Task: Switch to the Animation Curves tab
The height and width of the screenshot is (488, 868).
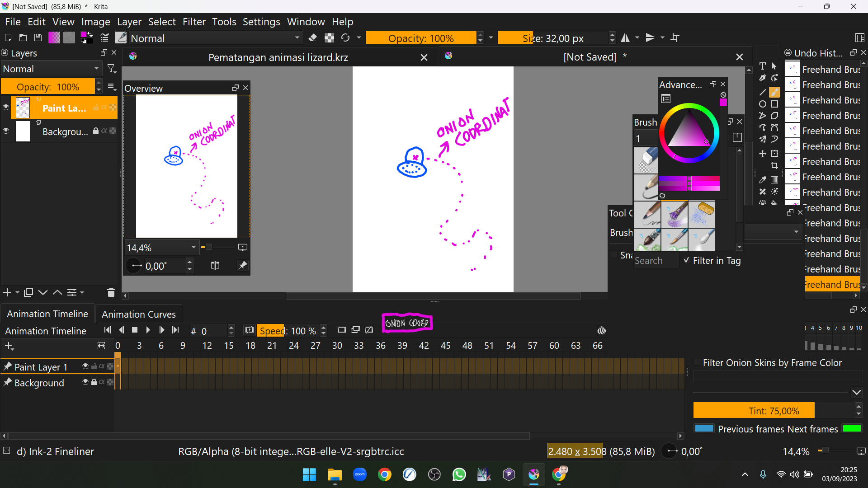Action: click(x=138, y=314)
